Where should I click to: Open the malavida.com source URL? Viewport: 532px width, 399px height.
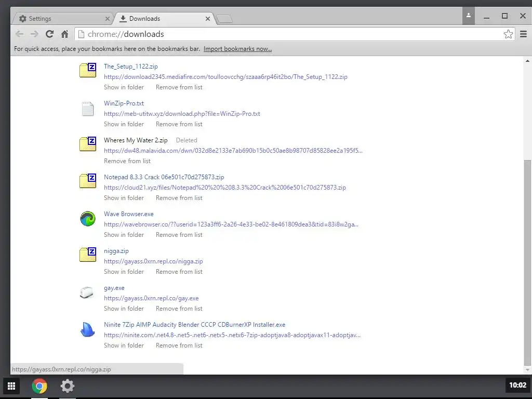click(233, 151)
